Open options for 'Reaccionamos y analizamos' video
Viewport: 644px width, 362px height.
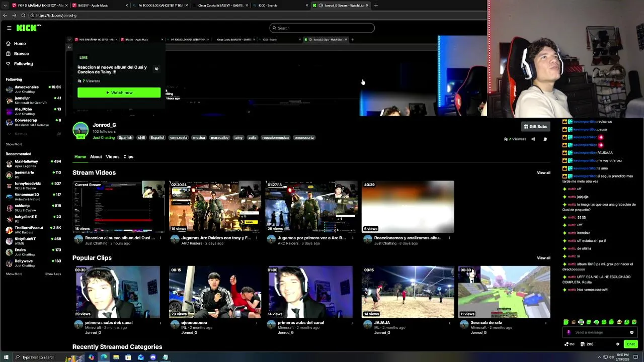(x=449, y=238)
